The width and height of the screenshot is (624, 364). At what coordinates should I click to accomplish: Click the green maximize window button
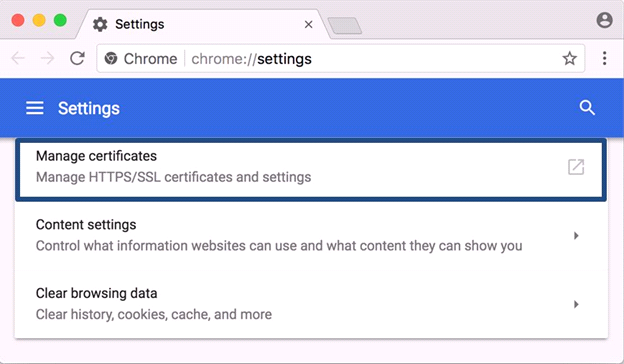coord(60,20)
